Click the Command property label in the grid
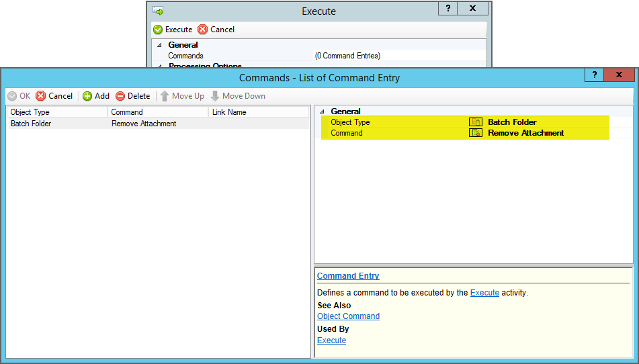 pyautogui.click(x=347, y=133)
